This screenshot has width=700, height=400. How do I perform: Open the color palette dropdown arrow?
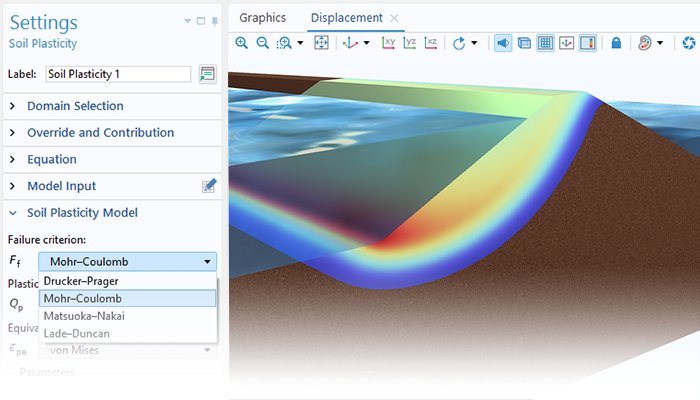660,43
